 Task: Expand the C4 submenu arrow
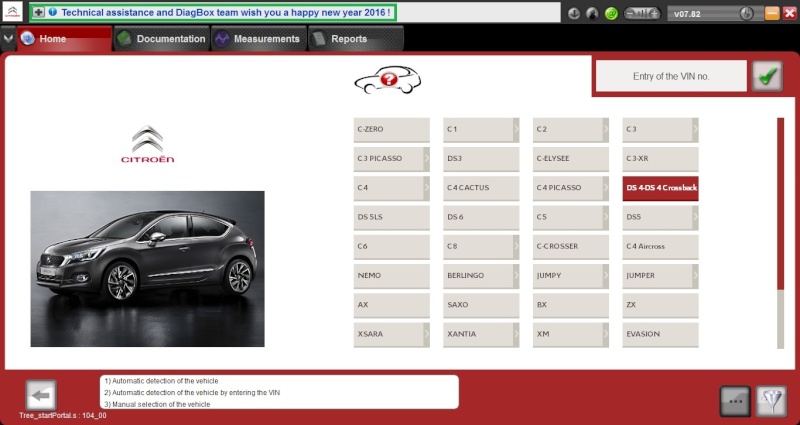pos(427,188)
